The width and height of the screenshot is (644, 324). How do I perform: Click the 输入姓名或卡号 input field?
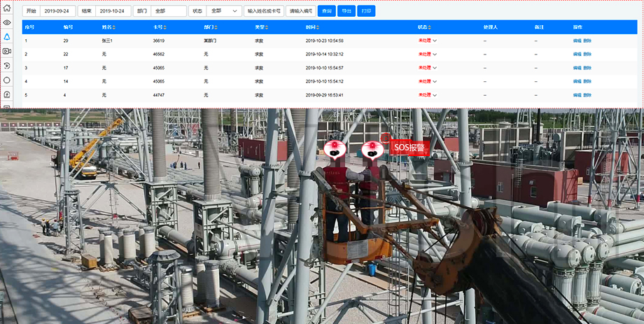coord(263,11)
